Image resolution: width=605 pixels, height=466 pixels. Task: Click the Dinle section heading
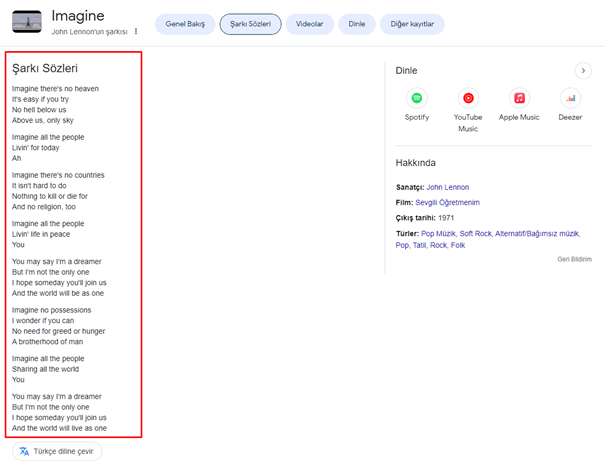click(x=406, y=71)
